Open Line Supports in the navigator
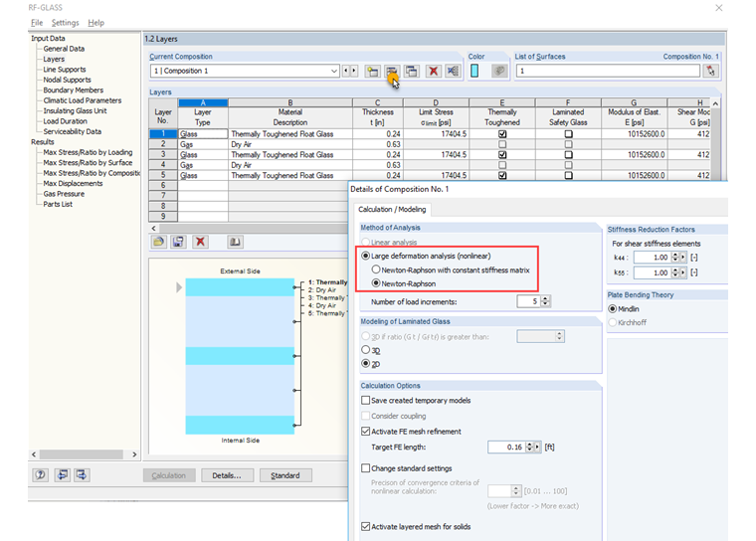756x541 pixels. (x=65, y=70)
